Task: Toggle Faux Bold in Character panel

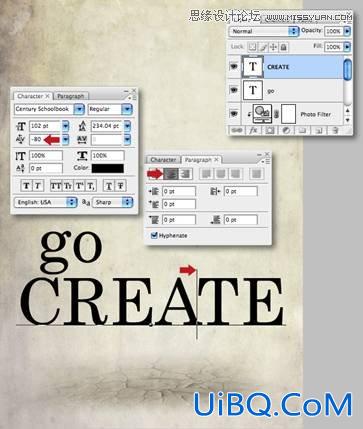Action: 26,186
